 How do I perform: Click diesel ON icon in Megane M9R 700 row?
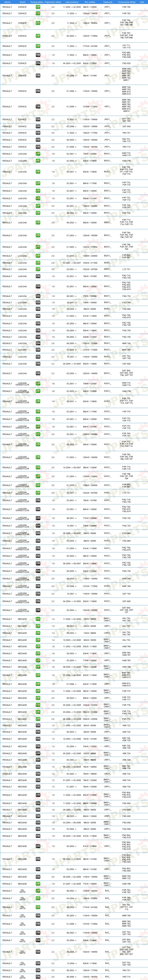coord(38,877)
